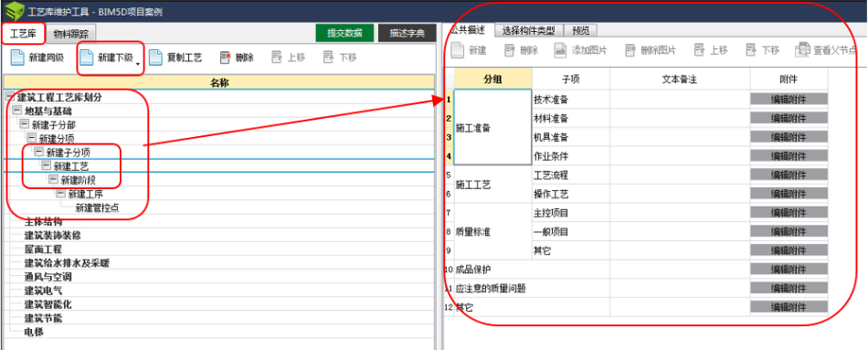Click the left toolbar 下移 icon

tap(329, 58)
